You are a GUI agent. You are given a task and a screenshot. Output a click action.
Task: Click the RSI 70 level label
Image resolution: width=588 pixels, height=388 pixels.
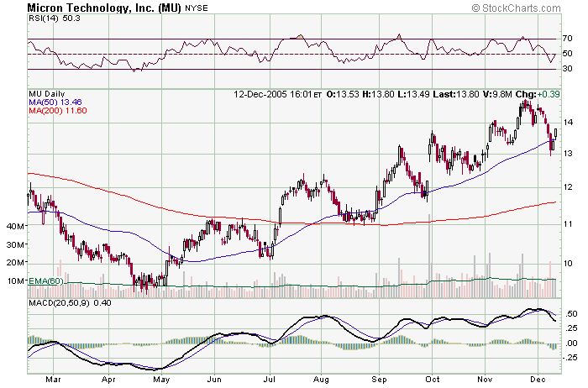click(x=567, y=39)
